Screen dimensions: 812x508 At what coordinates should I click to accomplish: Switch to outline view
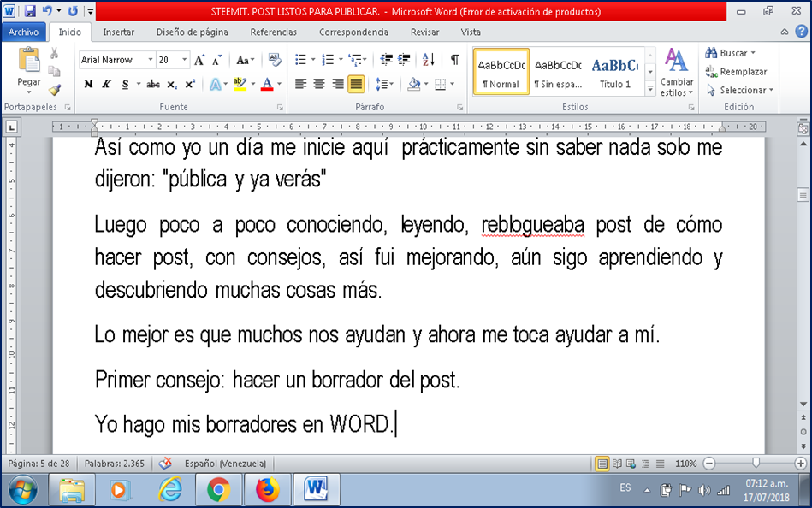(645, 464)
